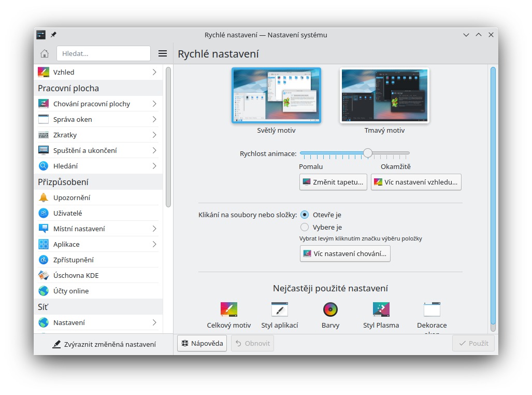Choose the Tmavý motiv thumbnail
532x395 pixels.
click(x=384, y=95)
